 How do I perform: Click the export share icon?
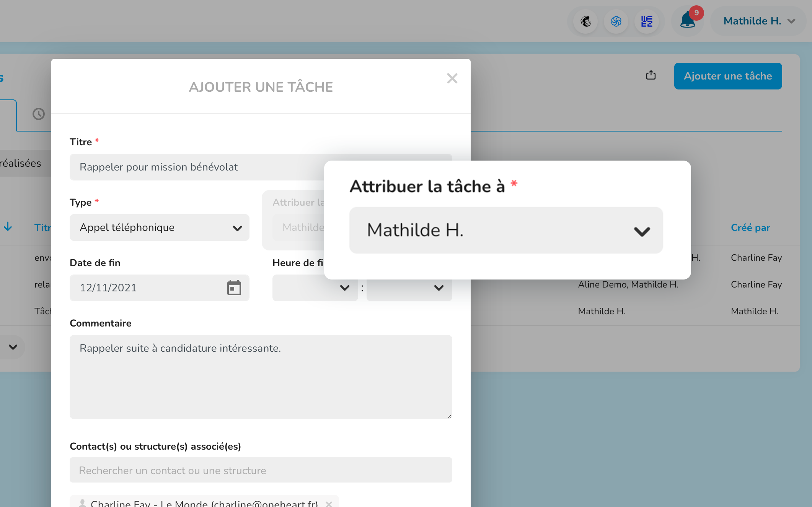coord(651,75)
